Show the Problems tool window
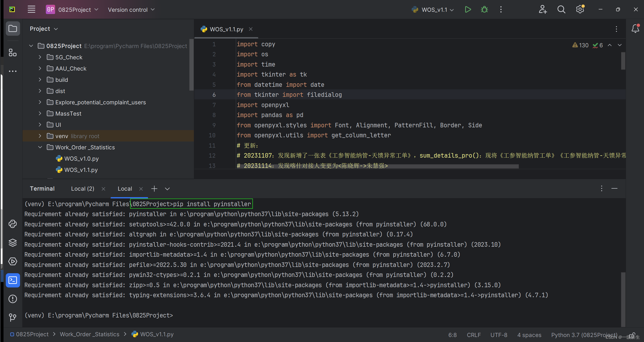Image resolution: width=644 pixels, height=342 pixels. point(13,299)
